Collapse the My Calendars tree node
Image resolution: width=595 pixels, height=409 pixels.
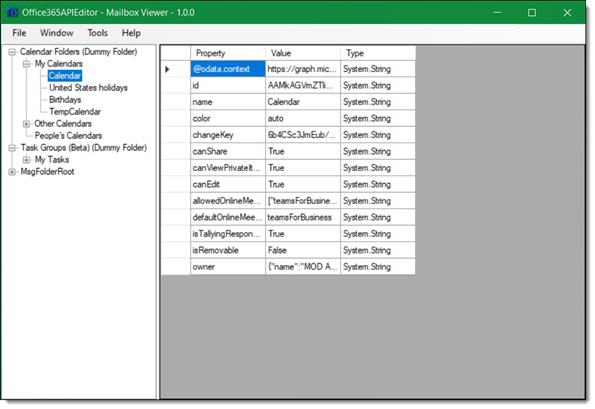pyautogui.click(x=26, y=64)
